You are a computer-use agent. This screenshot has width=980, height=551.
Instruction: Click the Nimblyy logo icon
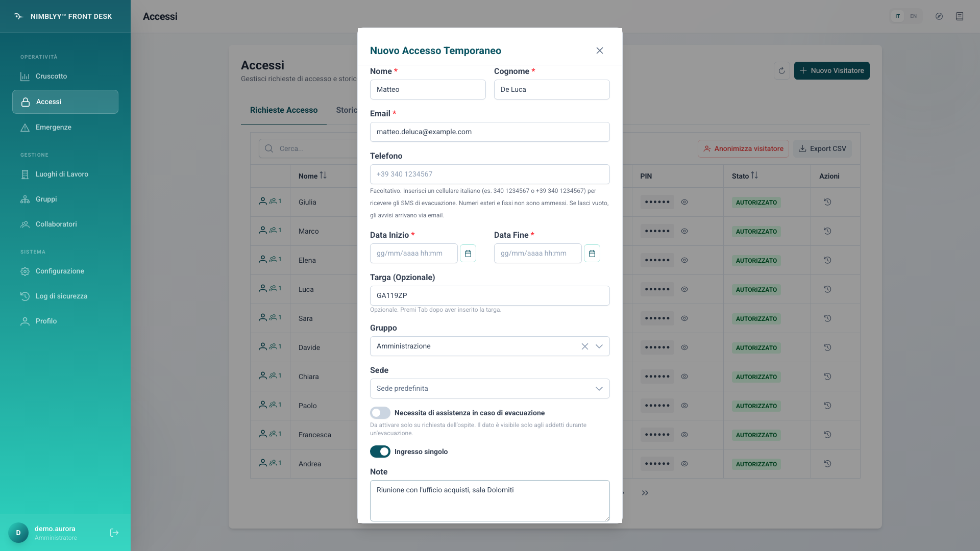click(19, 16)
